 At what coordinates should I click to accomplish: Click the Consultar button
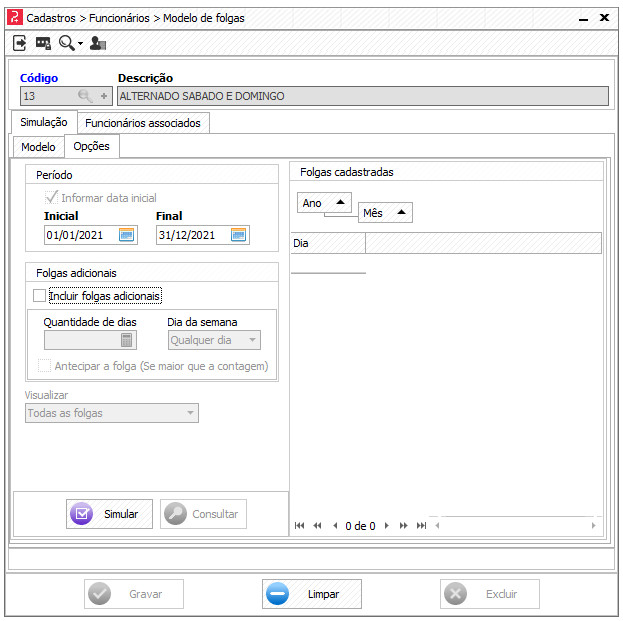[x=203, y=514]
